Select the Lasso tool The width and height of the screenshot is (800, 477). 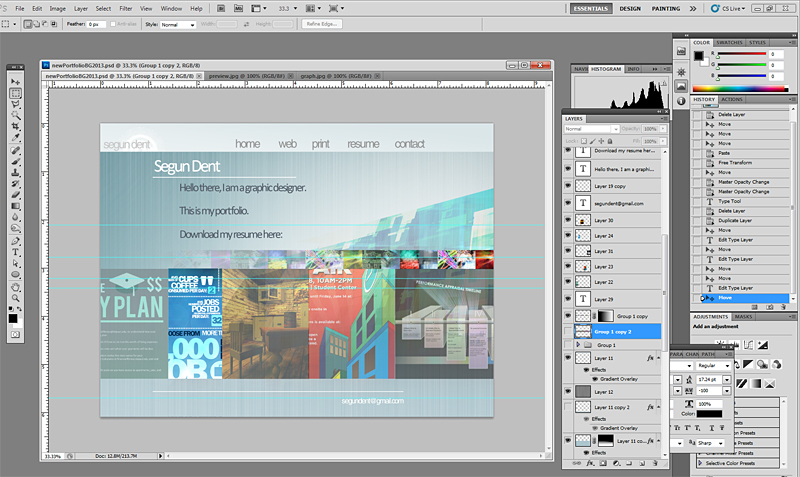(x=15, y=105)
